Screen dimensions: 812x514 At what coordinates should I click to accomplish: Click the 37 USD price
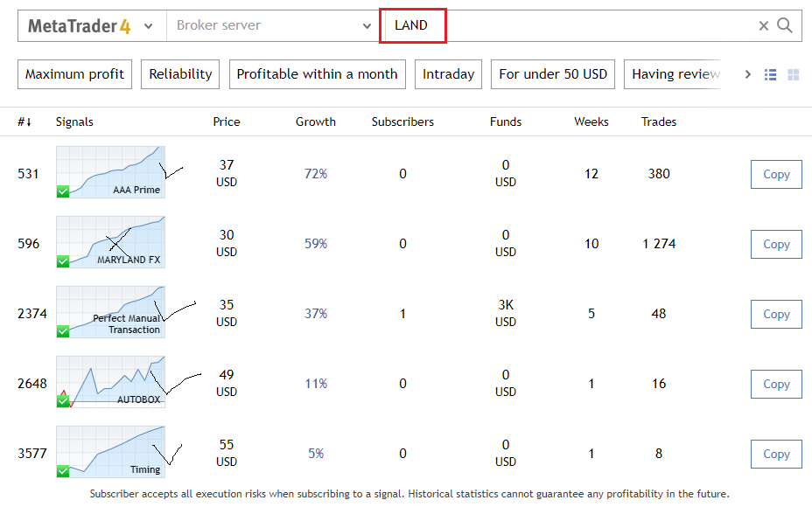click(227, 173)
